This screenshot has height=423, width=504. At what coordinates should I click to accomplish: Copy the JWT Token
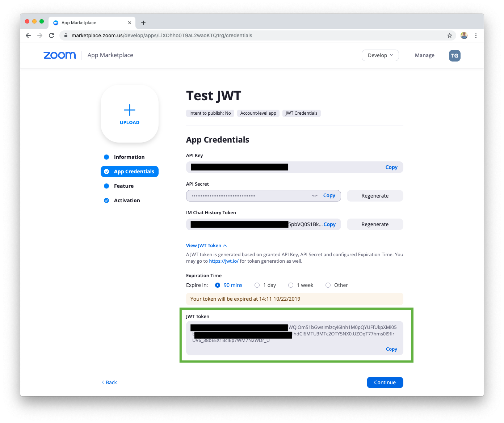(391, 349)
